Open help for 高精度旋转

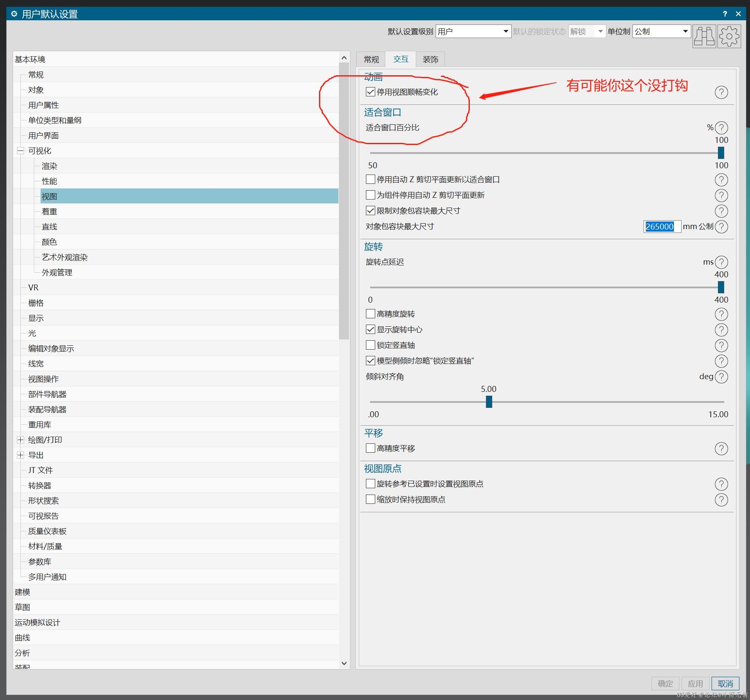click(721, 314)
